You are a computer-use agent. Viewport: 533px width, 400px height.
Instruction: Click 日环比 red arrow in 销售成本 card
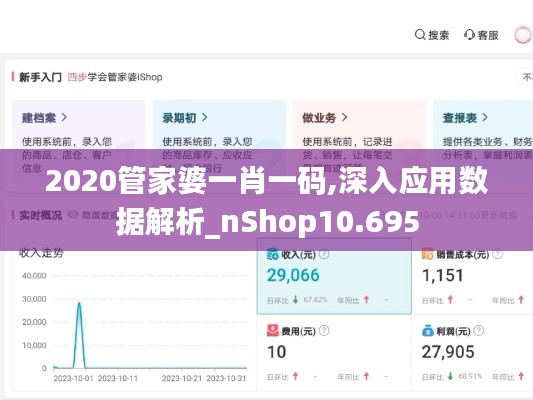click(x=450, y=299)
